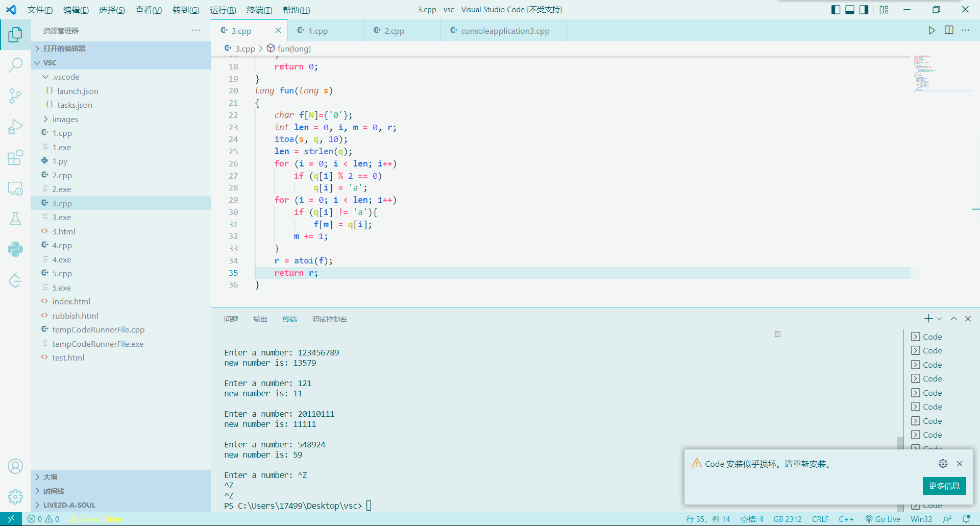The height and width of the screenshot is (526, 980).
Task: Open the Manage gear menu
Action: tap(15, 496)
